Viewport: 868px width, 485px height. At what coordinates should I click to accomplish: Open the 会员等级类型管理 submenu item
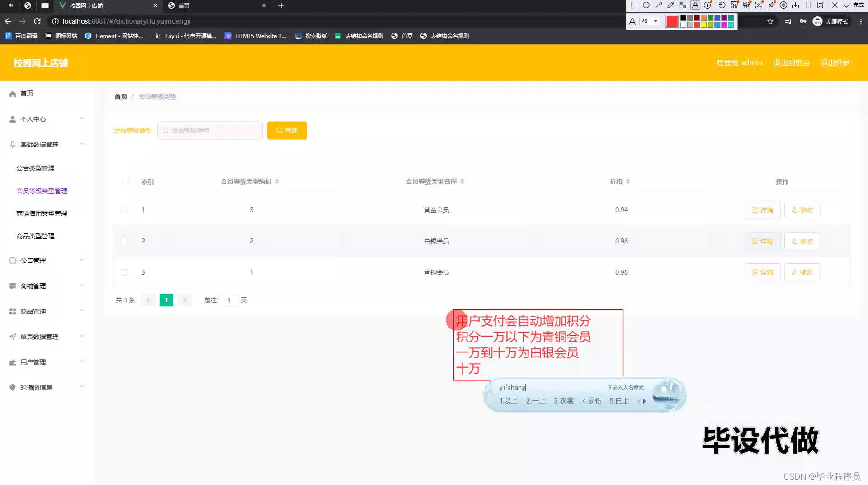42,191
